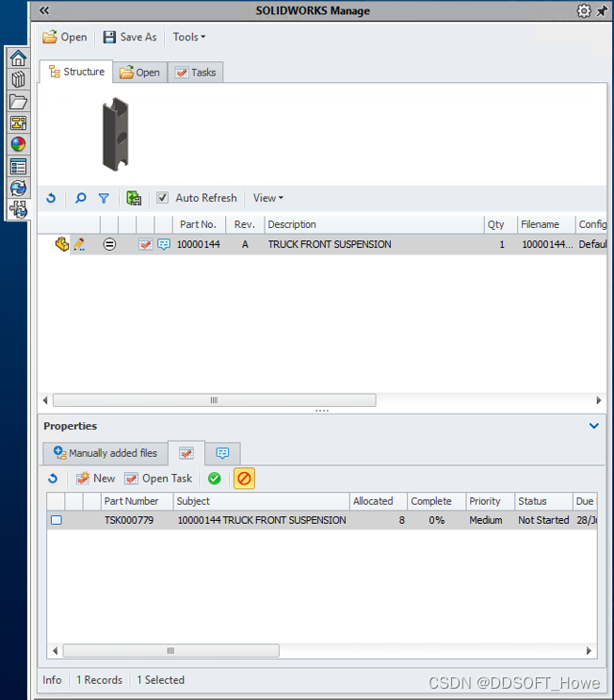
Task: Sort by Part No. column header
Action: tap(199, 224)
